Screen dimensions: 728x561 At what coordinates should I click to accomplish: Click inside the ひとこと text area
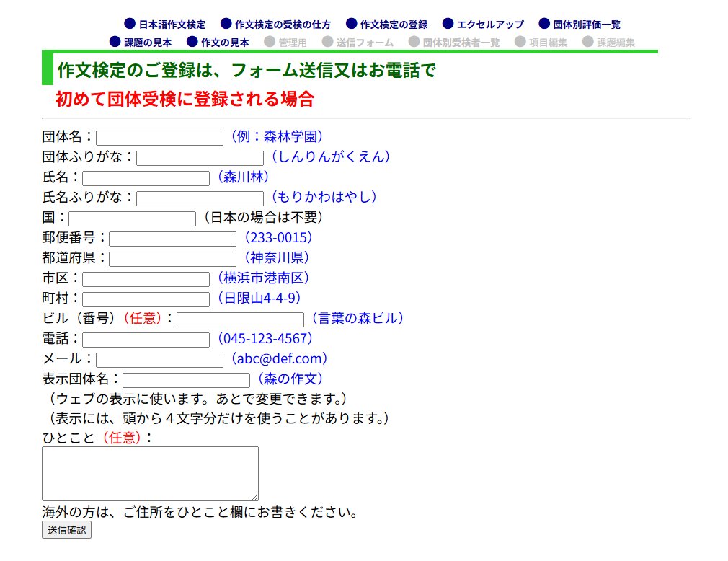click(150, 473)
